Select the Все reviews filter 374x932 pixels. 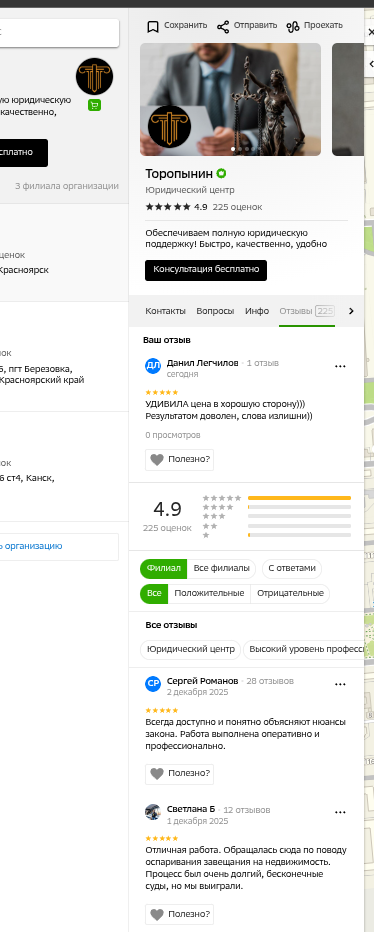click(x=154, y=593)
